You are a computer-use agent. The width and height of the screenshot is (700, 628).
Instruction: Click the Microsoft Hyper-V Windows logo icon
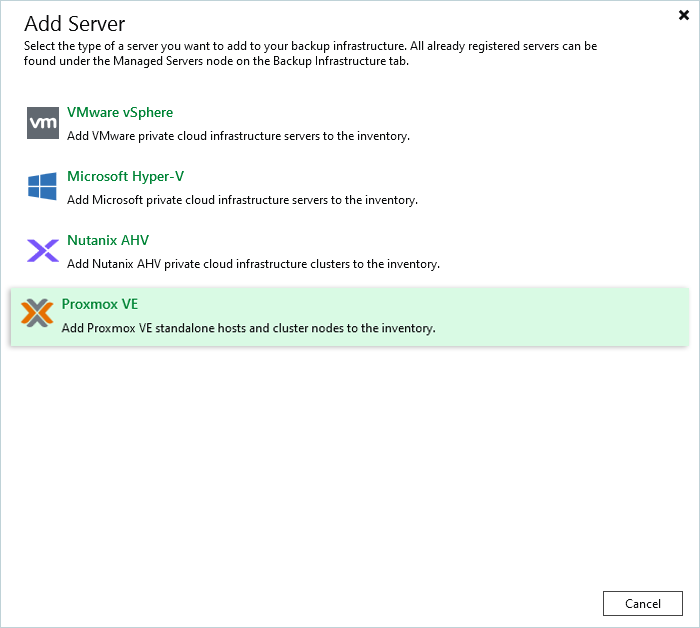coord(43,187)
